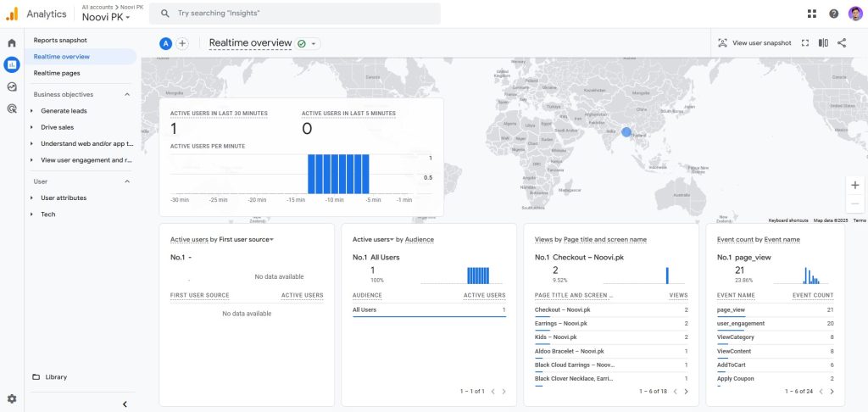Open the Explore icon in left rail

12,86
